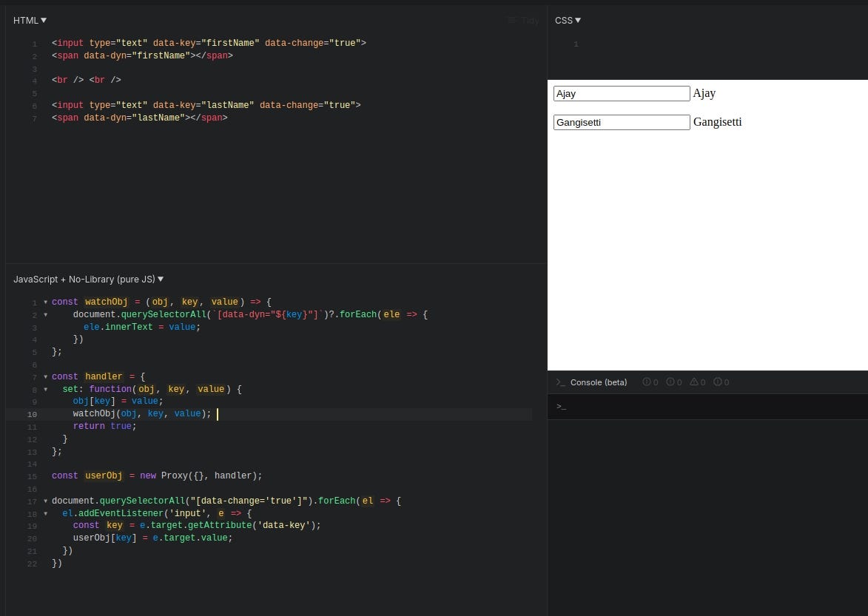Click the Tidy hamburger icon in HTML panel
Viewport: 868px width, 616px height.
tap(512, 20)
